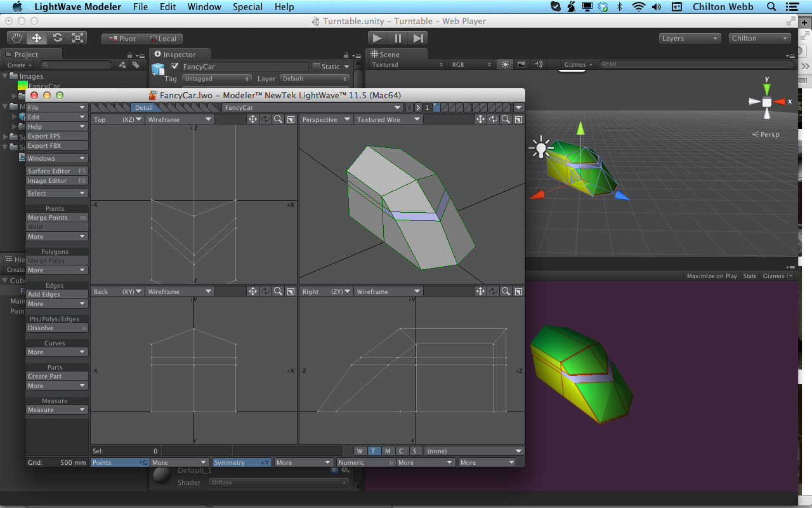Click the move icon in the Back viewport
812x508 pixels.
[x=252, y=291]
